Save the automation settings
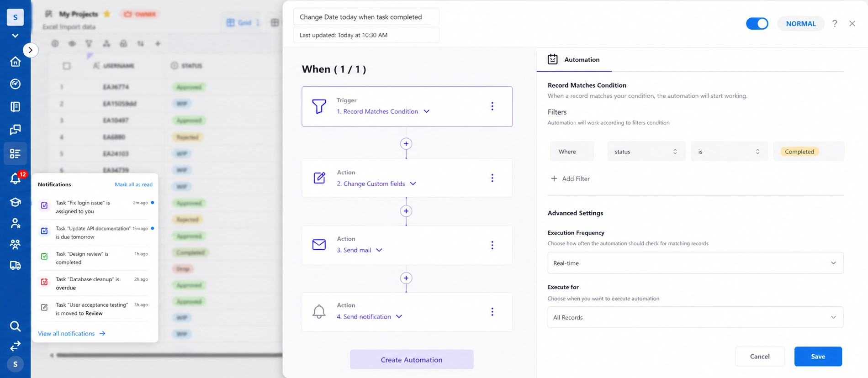Viewport: 868px width, 378px height. [818, 357]
